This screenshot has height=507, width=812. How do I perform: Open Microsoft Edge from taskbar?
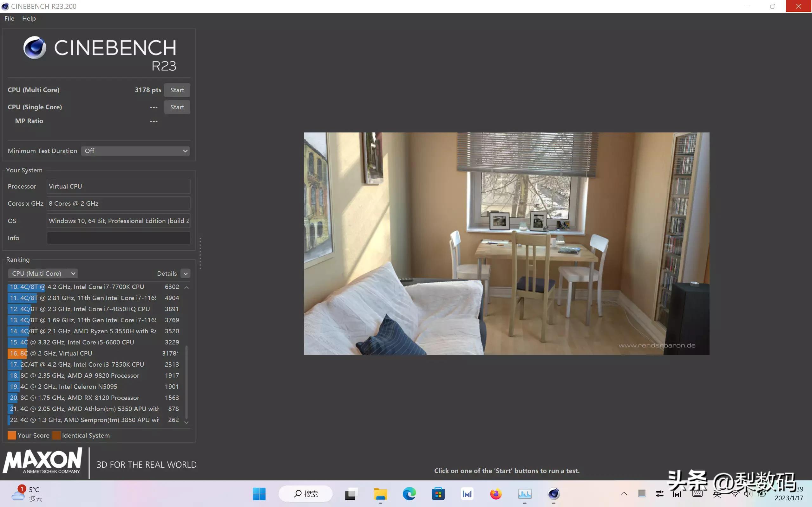409,494
